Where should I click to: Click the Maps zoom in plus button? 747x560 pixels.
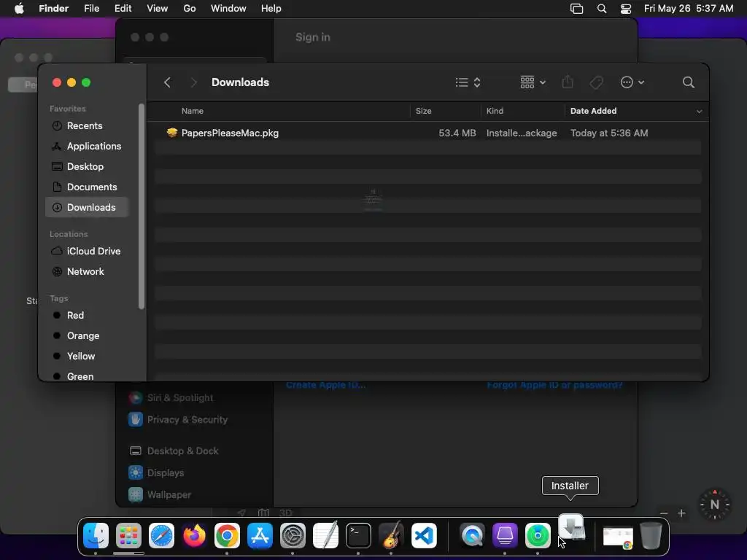click(682, 513)
